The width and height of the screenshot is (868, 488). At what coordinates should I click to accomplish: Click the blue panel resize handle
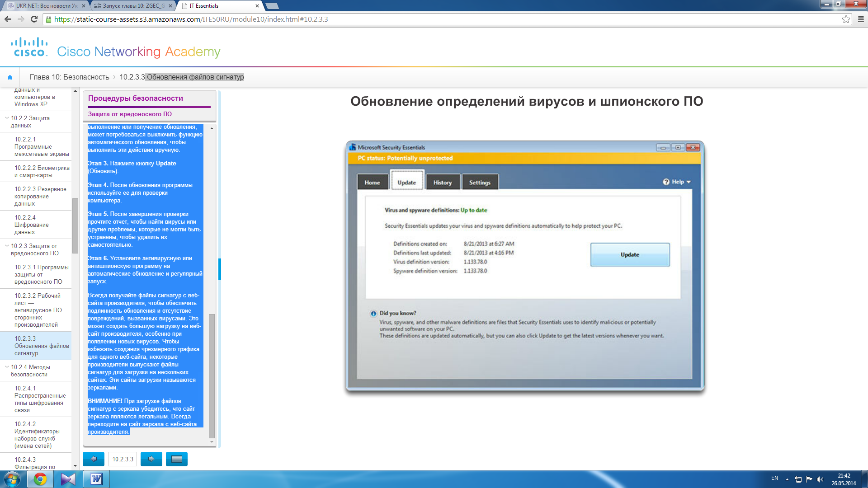(220, 269)
